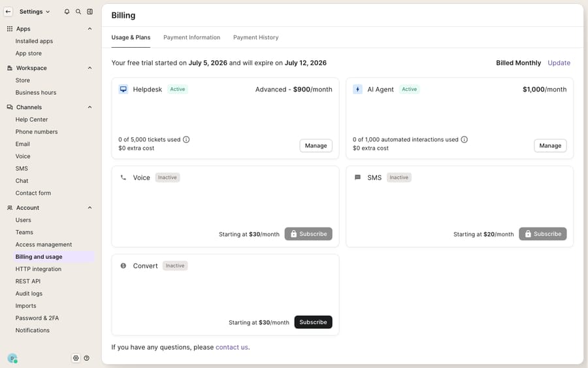588x368 pixels.
Task: Open Password & 2FA
Action: pyautogui.click(x=37, y=318)
